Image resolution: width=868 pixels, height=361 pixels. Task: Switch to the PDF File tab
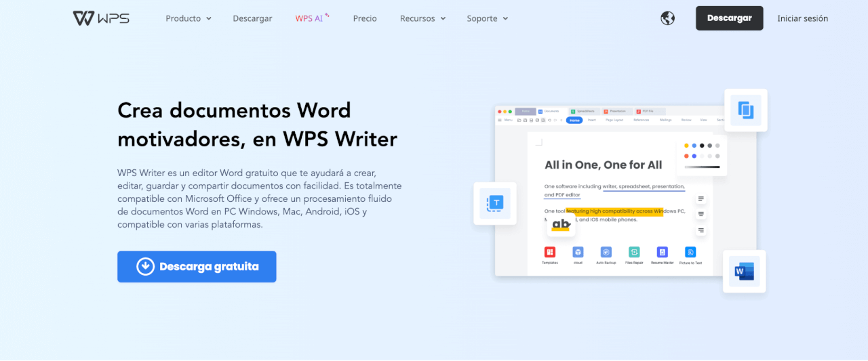(x=650, y=111)
